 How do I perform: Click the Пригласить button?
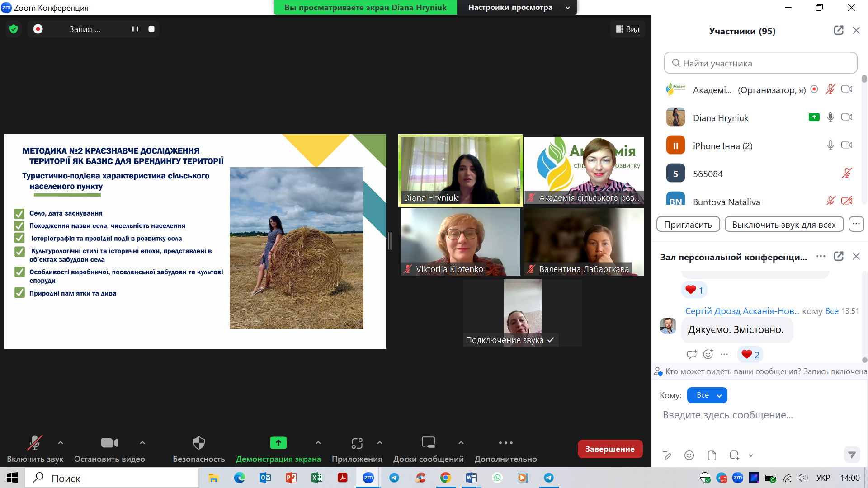[x=688, y=224]
